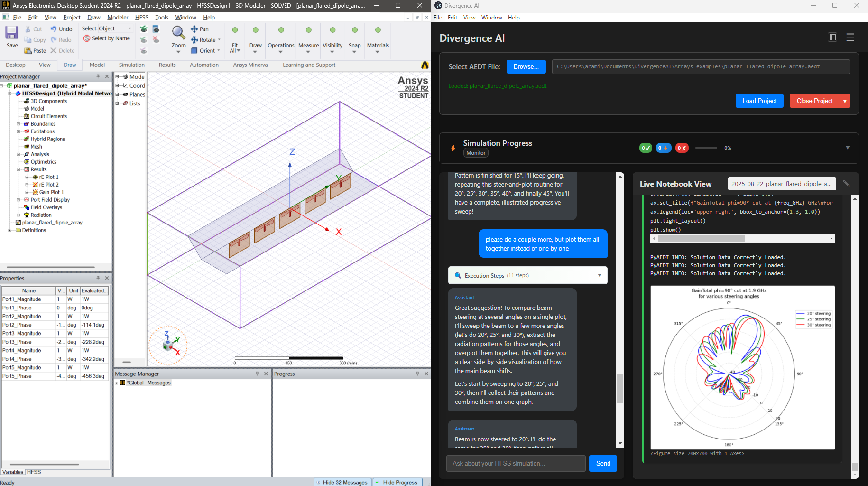Expand the Execution Steps dropdown
This screenshot has height=486, width=868.
pos(600,275)
